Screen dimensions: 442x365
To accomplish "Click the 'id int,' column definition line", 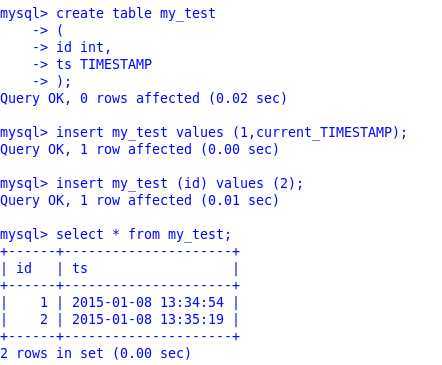I will (72, 47).
